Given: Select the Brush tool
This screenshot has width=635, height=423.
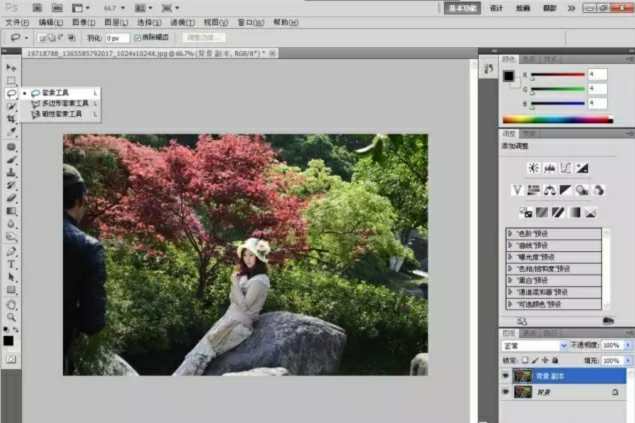Looking at the screenshot, I should point(11,160).
